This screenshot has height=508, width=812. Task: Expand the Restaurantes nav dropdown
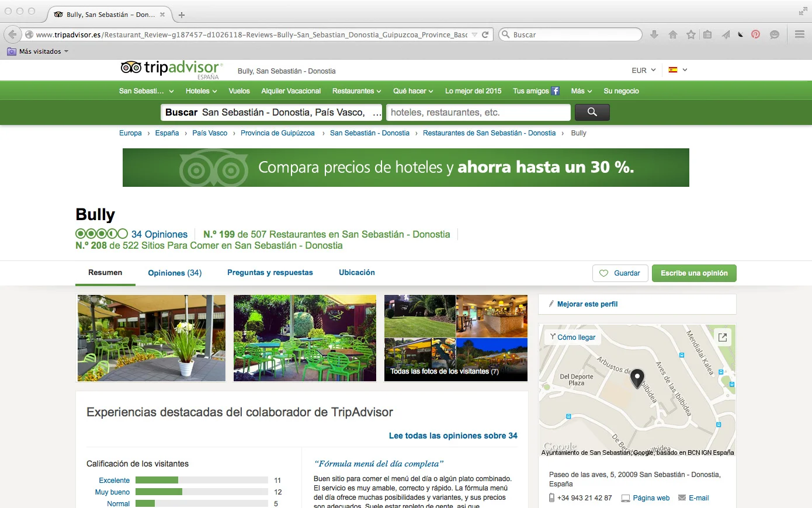pyautogui.click(x=357, y=91)
